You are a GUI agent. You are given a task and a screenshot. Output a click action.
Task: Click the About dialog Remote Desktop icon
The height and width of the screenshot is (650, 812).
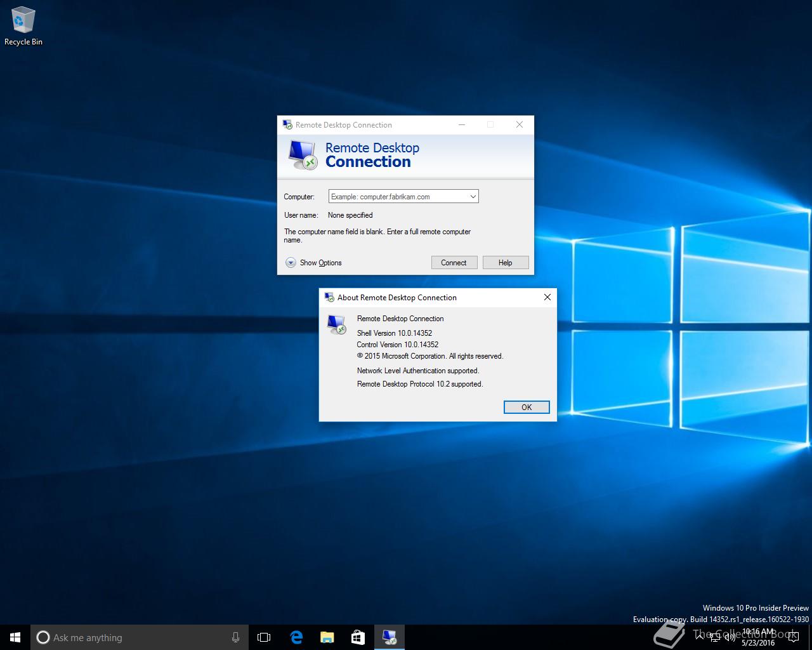pos(336,324)
